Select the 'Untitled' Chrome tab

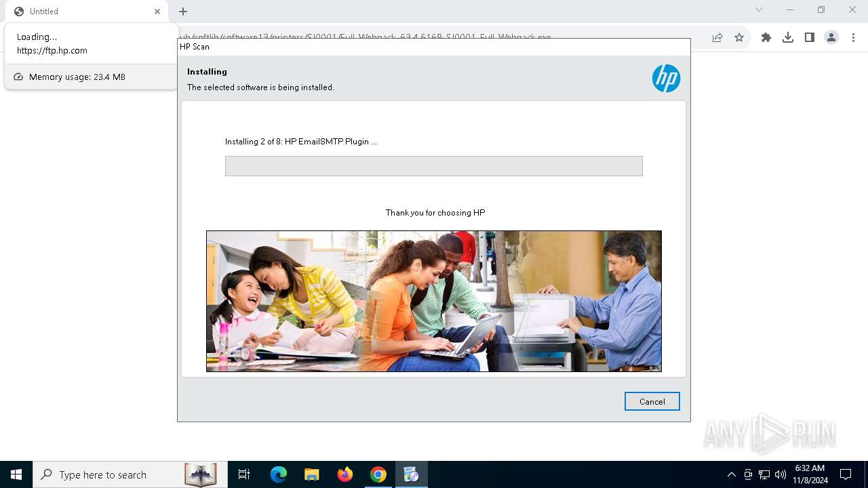tap(87, 12)
